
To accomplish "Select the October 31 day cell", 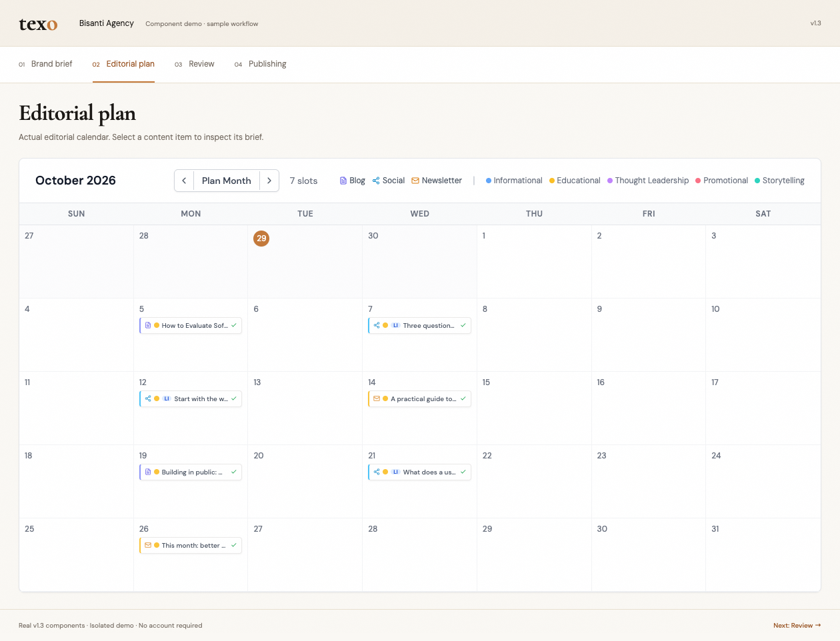I will [x=763, y=555].
